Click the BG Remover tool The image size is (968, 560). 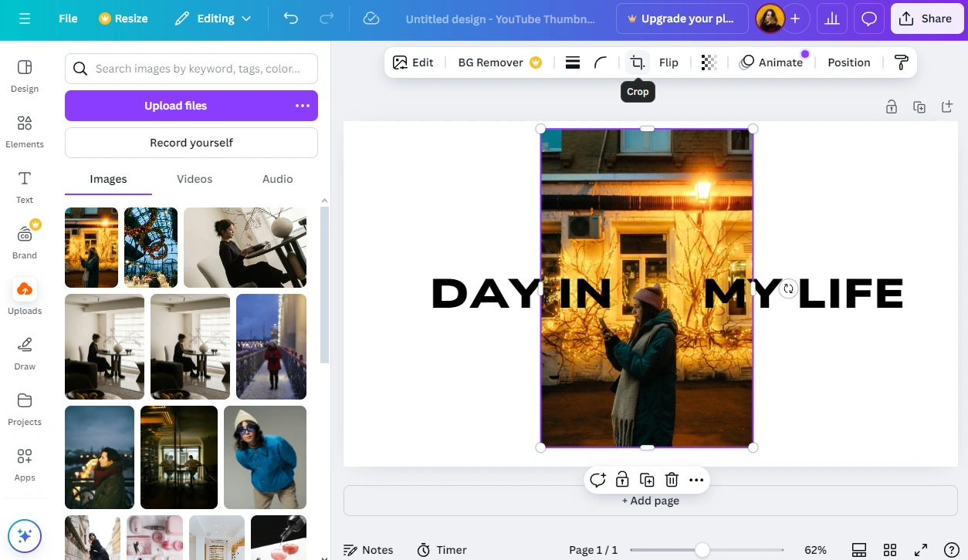tap(499, 62)
